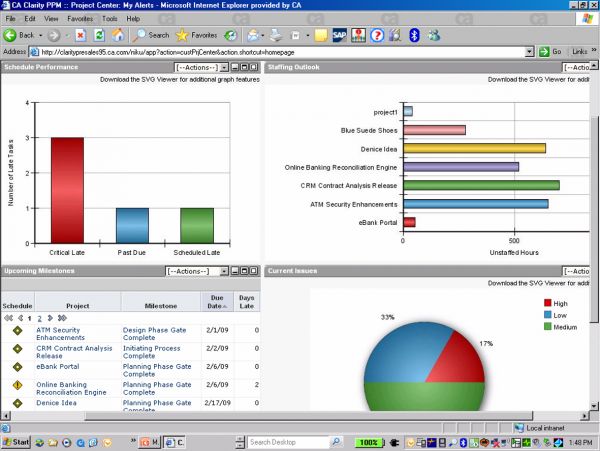The height and width of the screenshot is (451, 600).
Task: Click the 2/17/09 due date cell
Action: [x=217, y=403]
